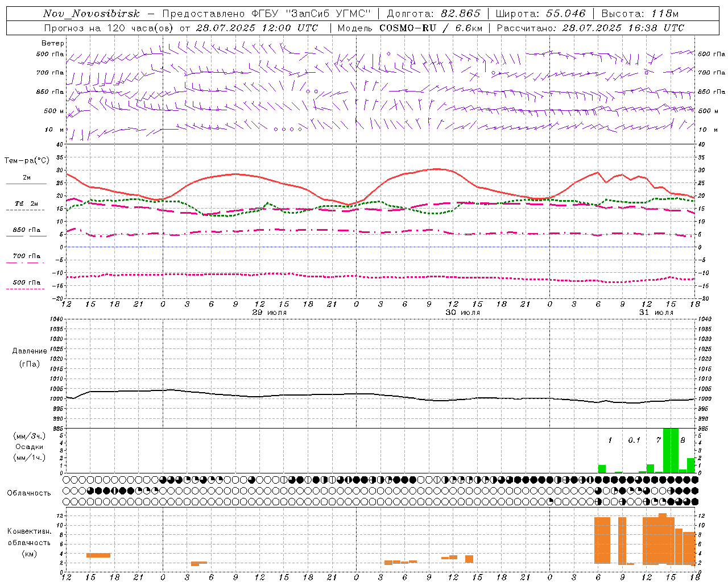
Task: Click the precipitation amount value 7
Action: (659, 440)
